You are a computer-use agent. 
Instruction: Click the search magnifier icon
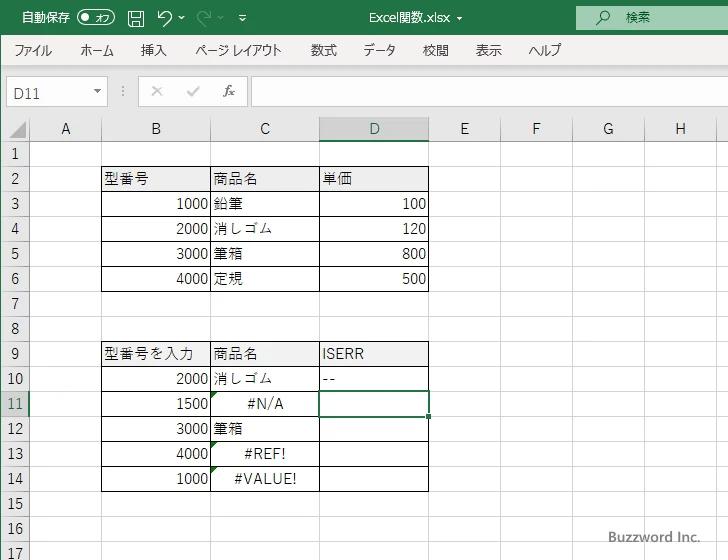pyautogui.click(x=603, y=18)
